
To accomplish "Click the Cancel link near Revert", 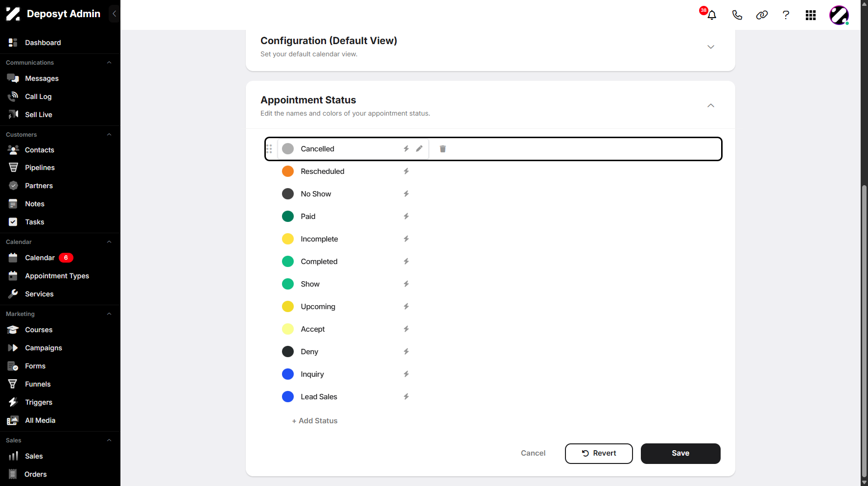I will (533, 453).
